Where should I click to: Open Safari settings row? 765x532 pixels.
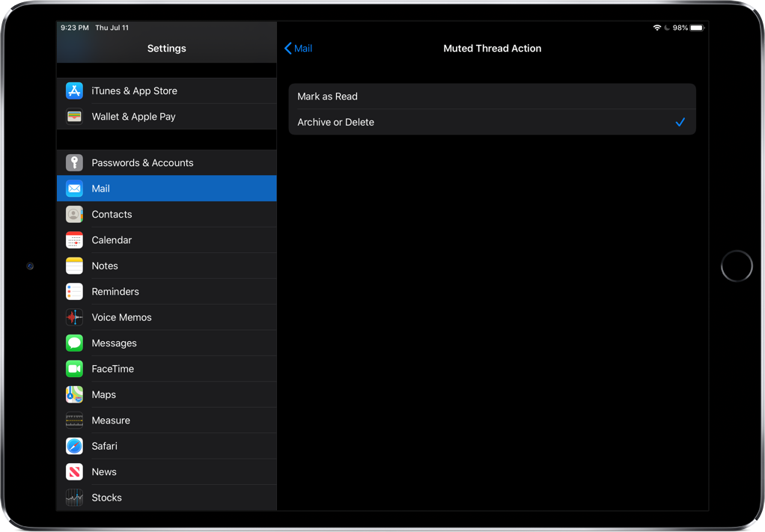coord(167,446)
